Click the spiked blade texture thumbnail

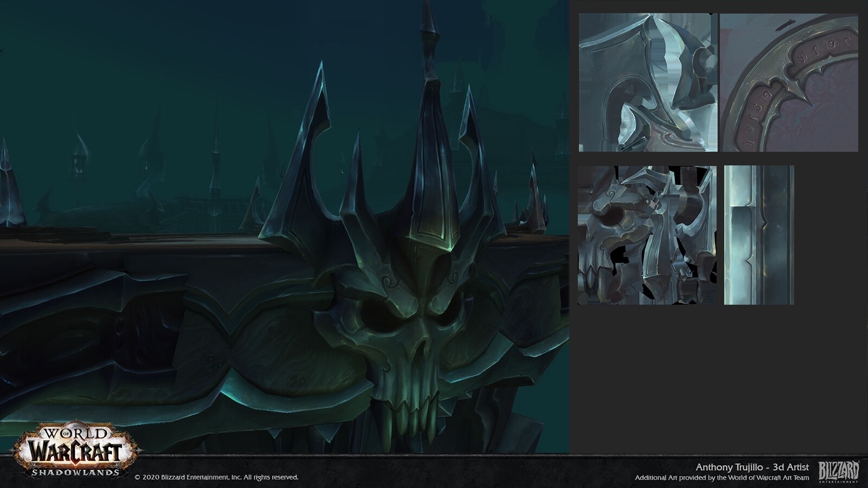click(646, 81)
